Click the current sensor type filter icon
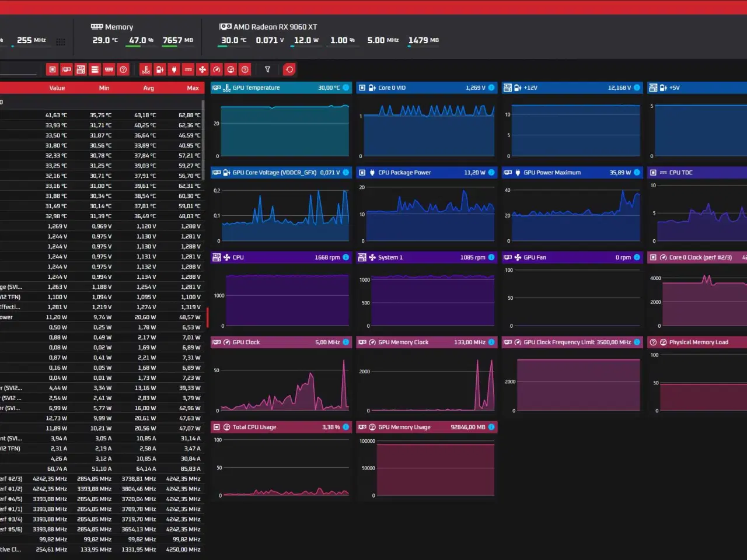 click(189, 69)
